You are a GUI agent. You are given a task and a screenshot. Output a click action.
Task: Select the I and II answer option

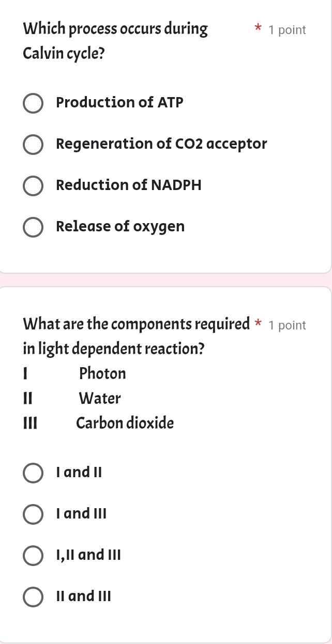coord(33,473)
